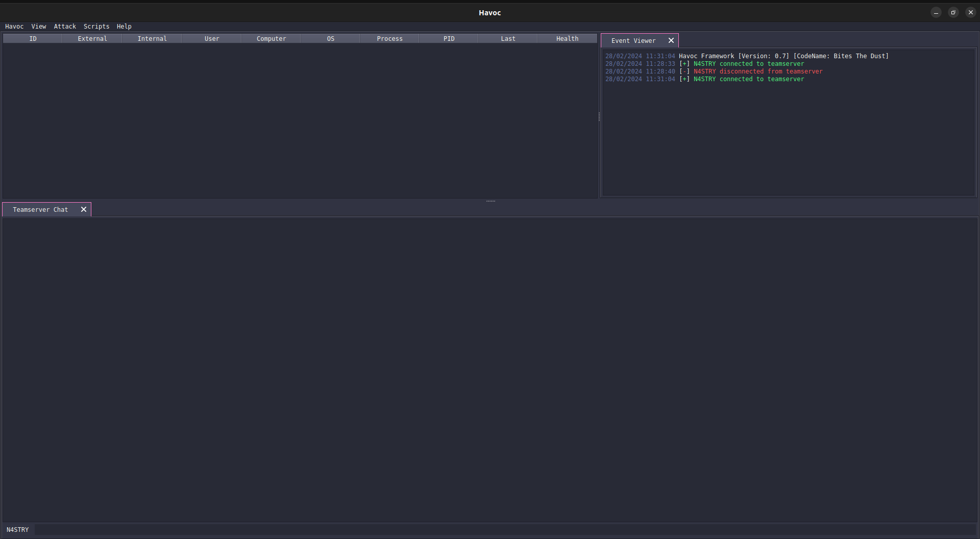Maximize the Havoc window
Viewport: 980px width, 539px height.
coord(953,13)
